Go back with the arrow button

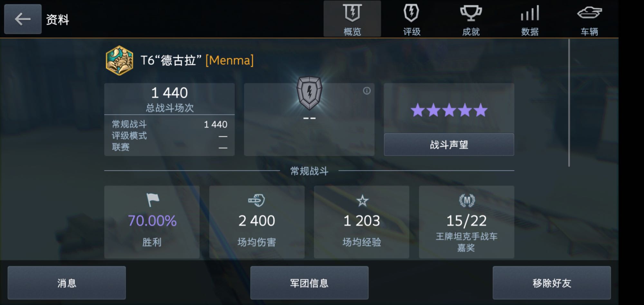pos(23,19)
